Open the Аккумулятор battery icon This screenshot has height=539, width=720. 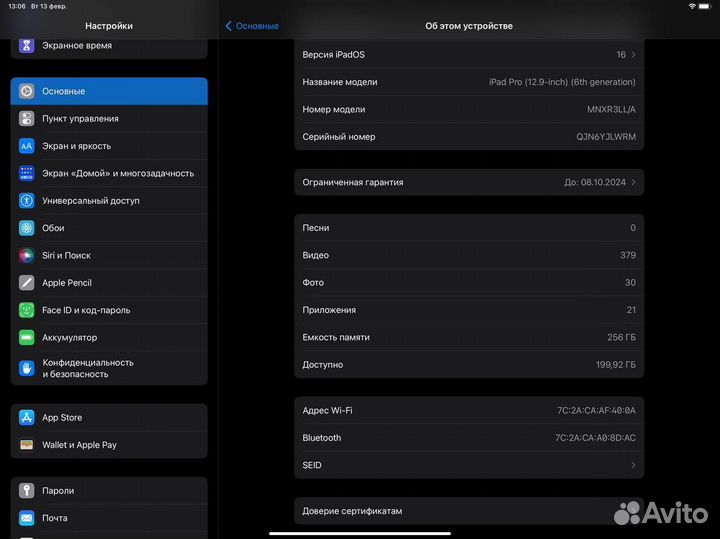27,337
